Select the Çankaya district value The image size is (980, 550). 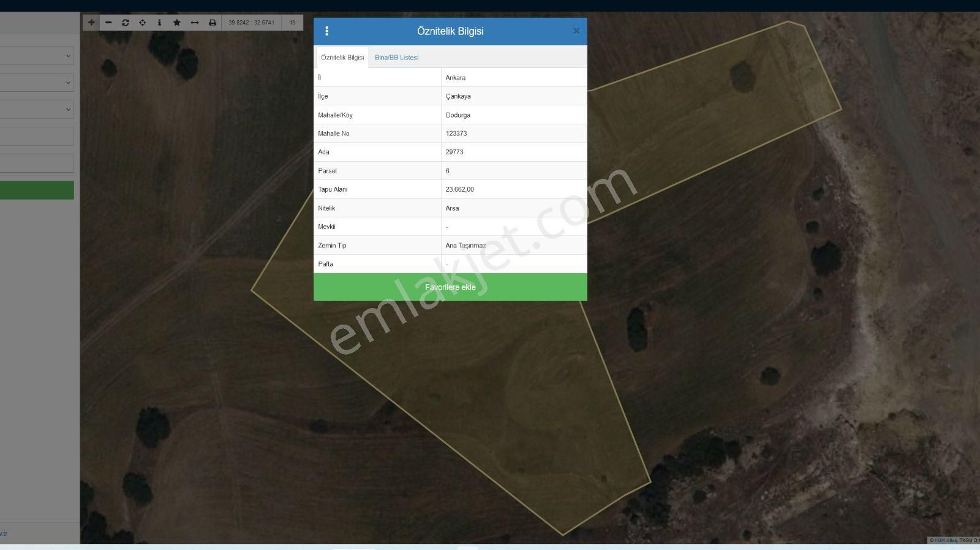[x=458, y=96]
